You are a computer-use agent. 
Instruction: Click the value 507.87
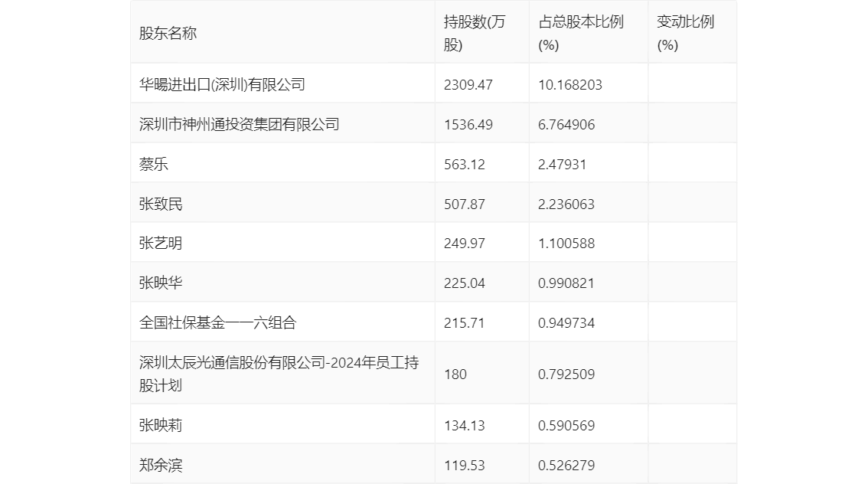coord(464,204)
